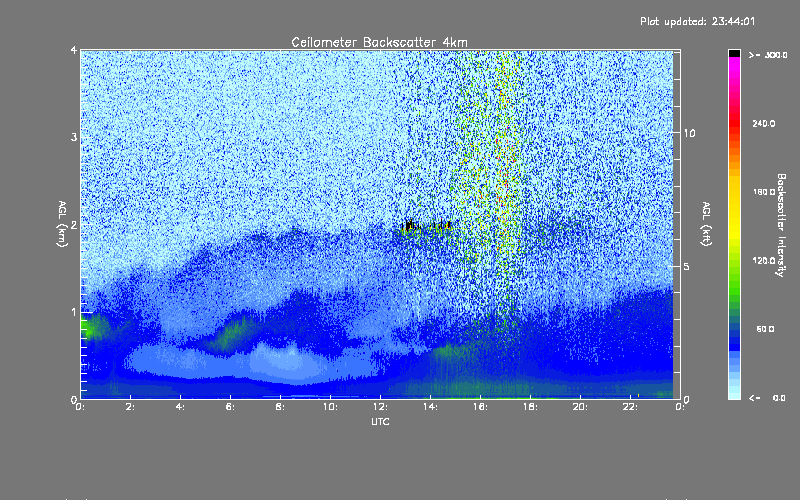Click the '>= 300.0' colorbar value
This screenshot has height=500, width=800.
[768, 55]
